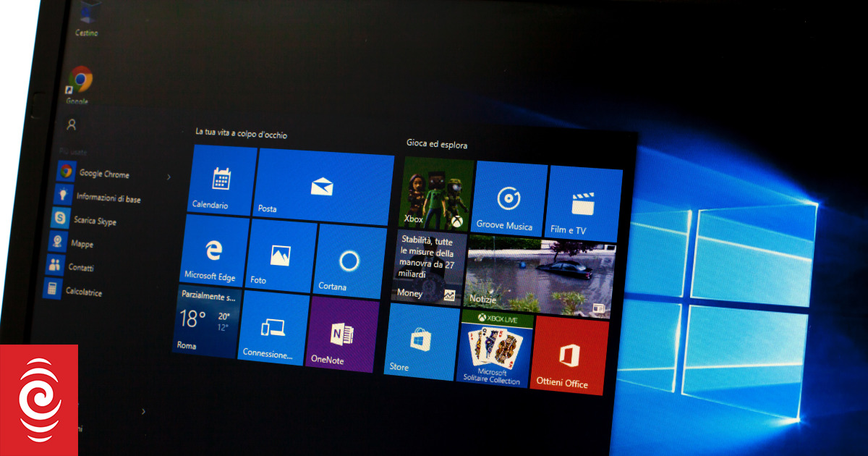Open the Notizie flooded car tile
868x456 pixels.
pyautogui.click(x=540, y=276)
